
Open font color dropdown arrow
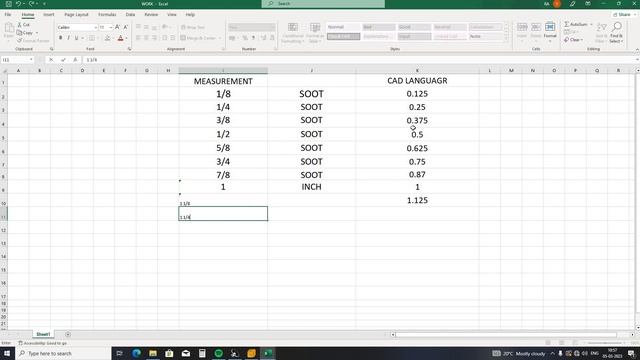(127, 38)
